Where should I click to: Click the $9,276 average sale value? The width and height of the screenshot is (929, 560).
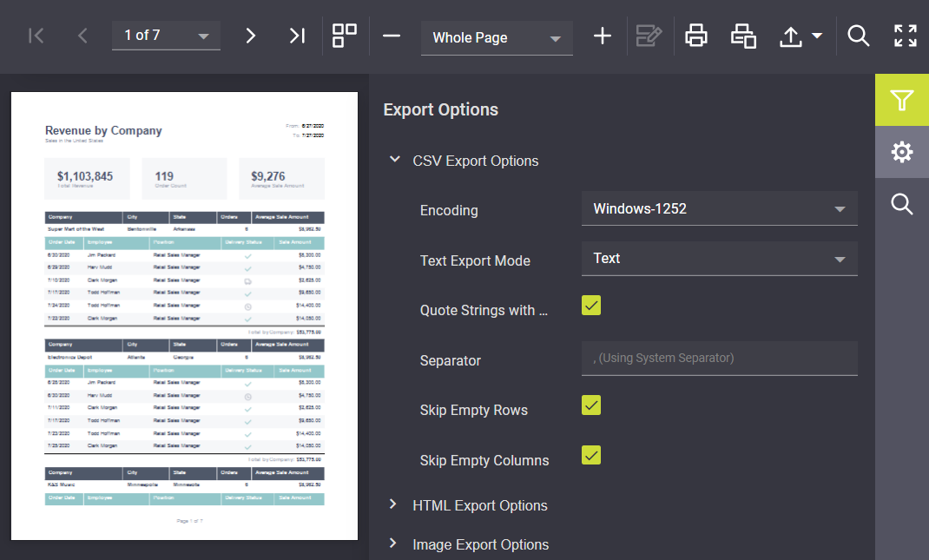pos(267,176)
